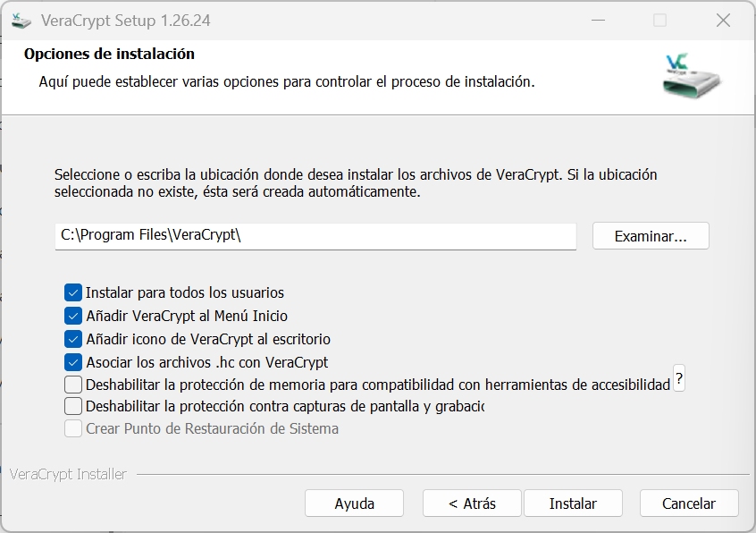Minimize the VeraCrypt Setup window

tap(598, 20)
